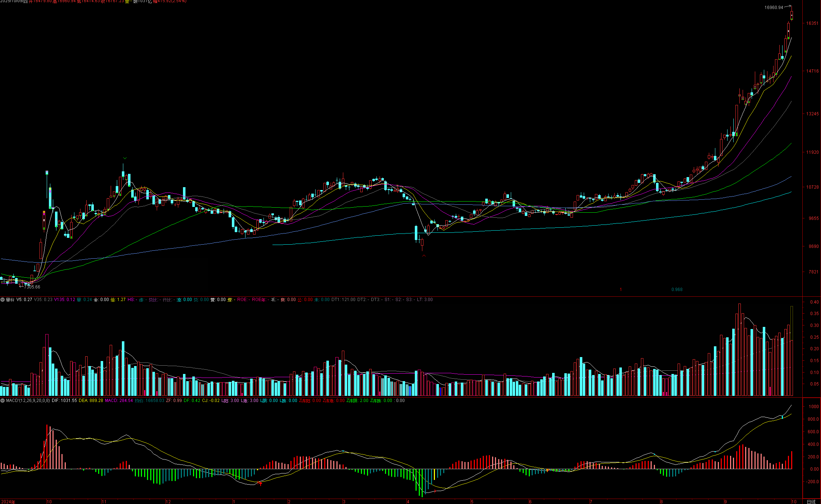The width and height of the screenshot is (821, 504).
Task: Click the 1000 level on MACD scale
Action: click(x=813, y=407)
